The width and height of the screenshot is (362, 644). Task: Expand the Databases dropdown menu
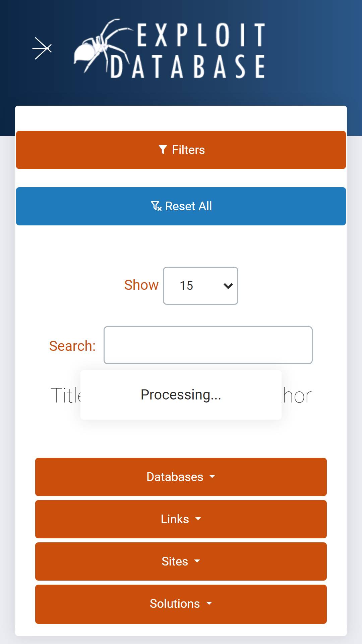(181, 477)
